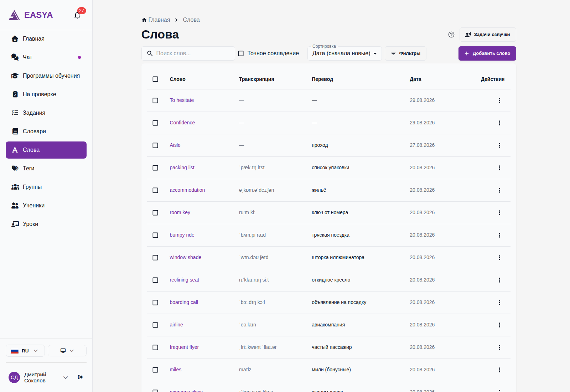Click the EASYA logo
The height and width of the screenshot is (392, 570).
click(x=31, y=15)
